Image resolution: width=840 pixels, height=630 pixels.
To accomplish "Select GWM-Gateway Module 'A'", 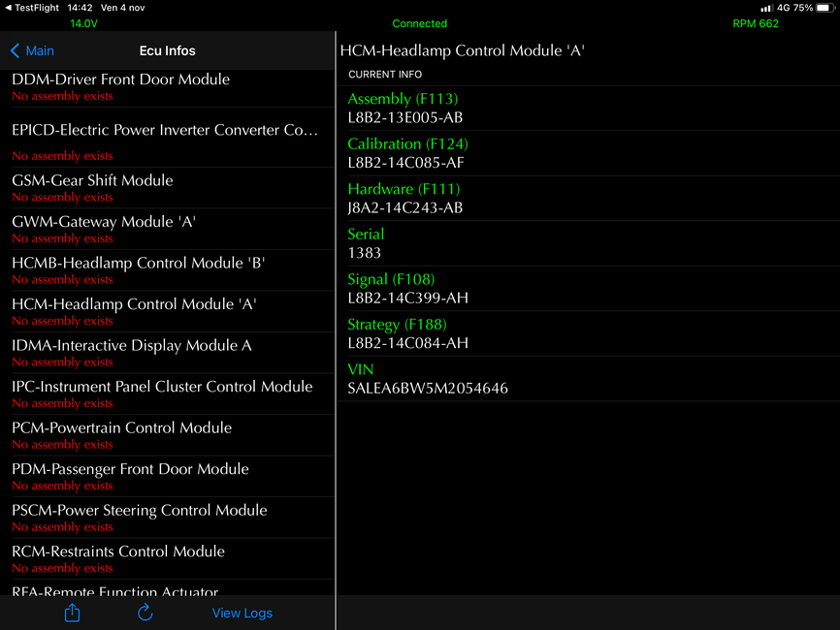I will (167, 229).
